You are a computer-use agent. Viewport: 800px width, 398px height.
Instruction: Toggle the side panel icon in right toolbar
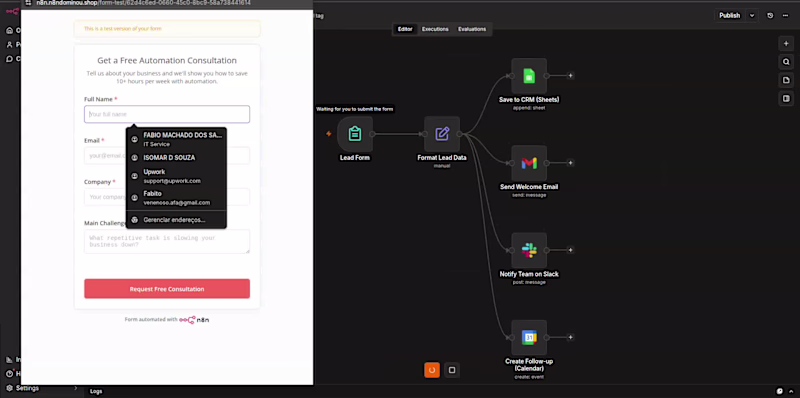pyautogui.click(x=786, y=98)
